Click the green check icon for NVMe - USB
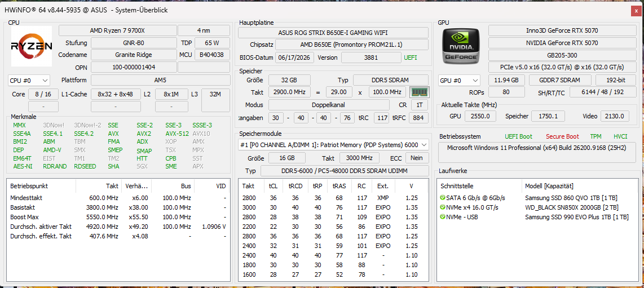The width and height of the screenshot is (644, 288). pyautogui.click(x=442, y=217)
